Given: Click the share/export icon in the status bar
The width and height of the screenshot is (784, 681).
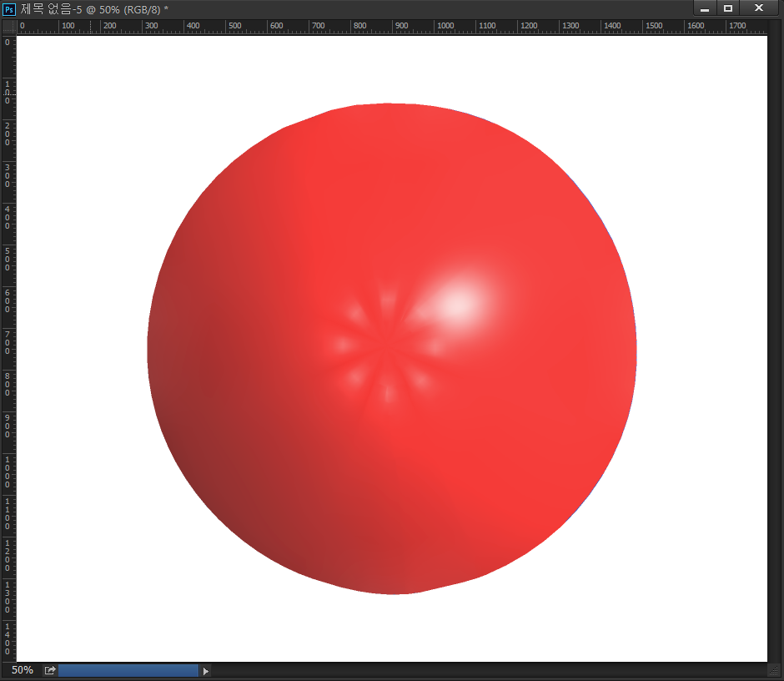Looking at the screenshot, I should coord(50,670).
